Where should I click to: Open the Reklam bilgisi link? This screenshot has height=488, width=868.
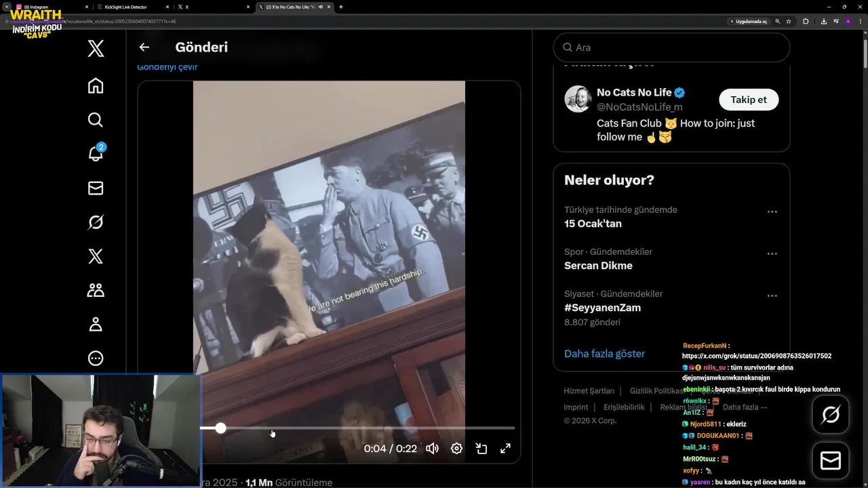(x=683, y=407)
